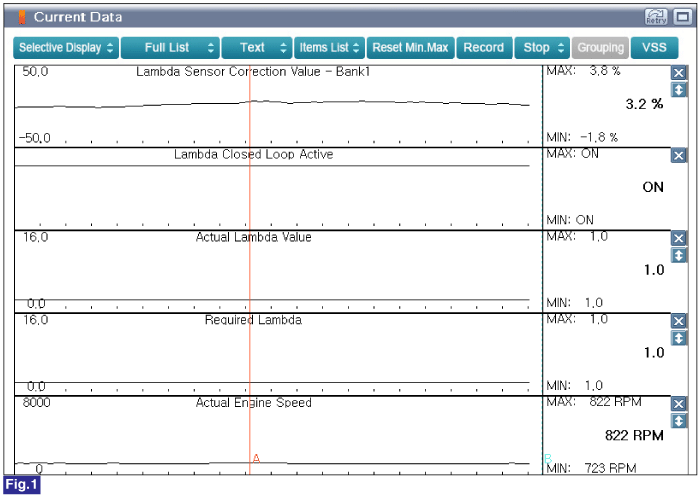The image size is (700, 497).
Task: Click the Record button
Action: tap(484, 48)
